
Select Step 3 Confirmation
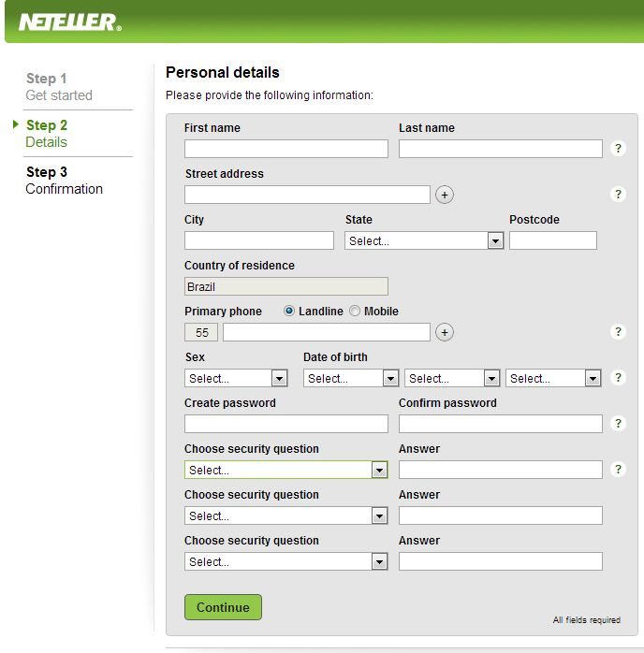point(64,180)
